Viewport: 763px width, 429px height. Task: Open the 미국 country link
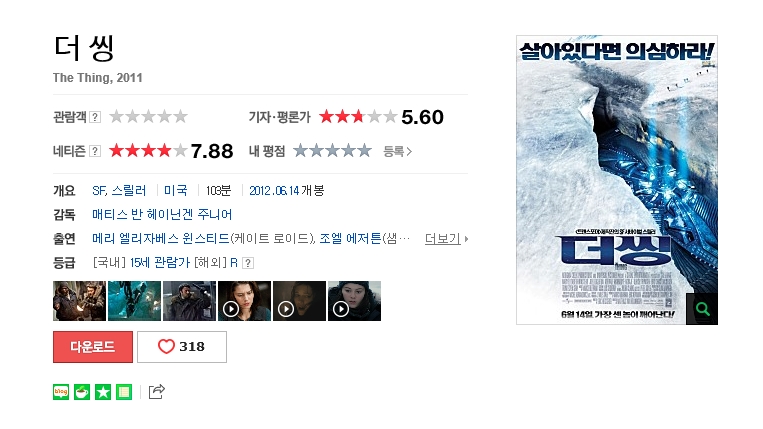pyautogui.click(x=176, y=191)
